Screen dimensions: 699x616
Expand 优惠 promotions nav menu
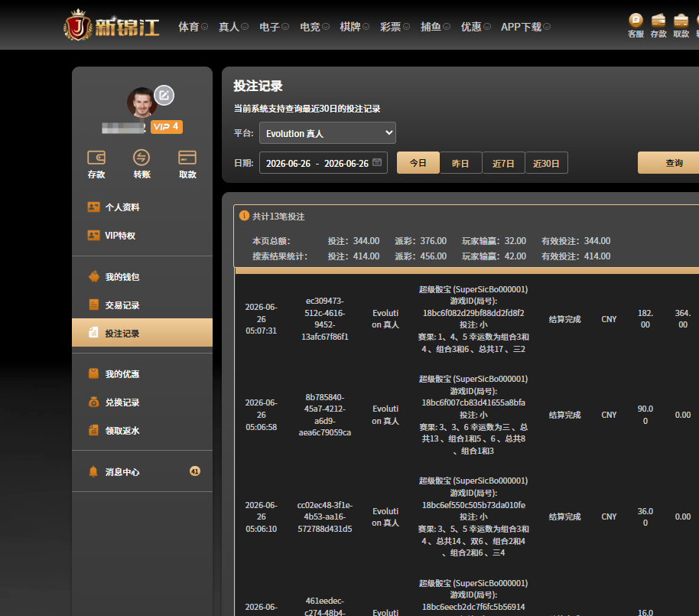476,27
